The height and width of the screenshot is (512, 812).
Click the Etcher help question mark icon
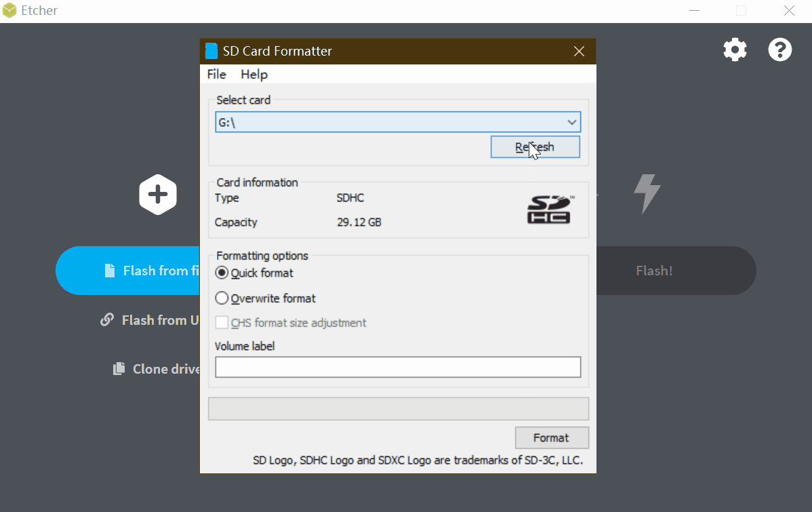tap(779, 50)
